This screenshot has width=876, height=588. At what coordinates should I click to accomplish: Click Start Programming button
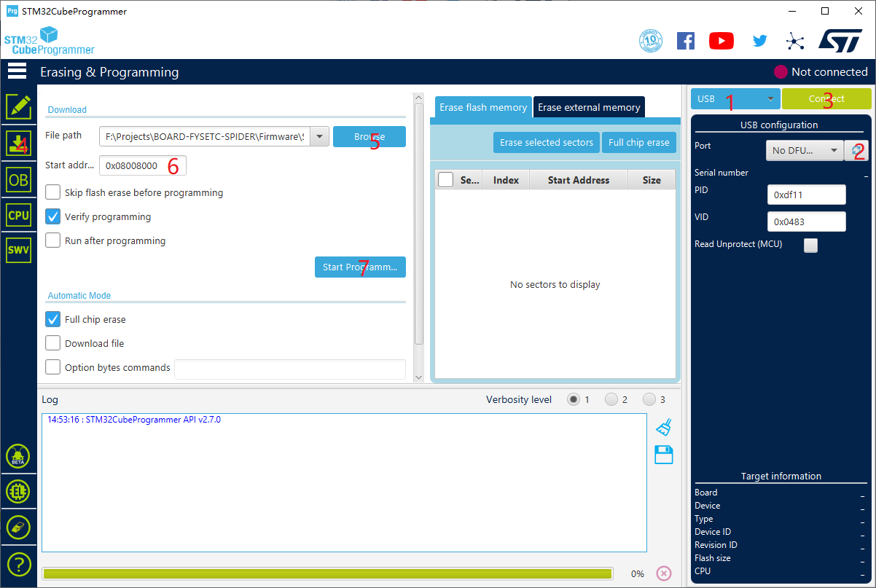click(x=360, y=267)
